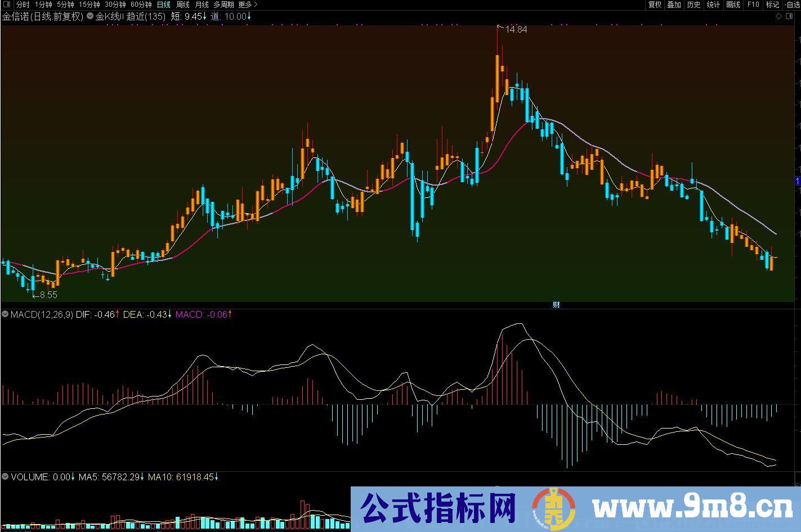Click the MA10: 61918.45 value
Image resolution: width=801 pixels, height=532 pixels.
click(x=183, y=477)
